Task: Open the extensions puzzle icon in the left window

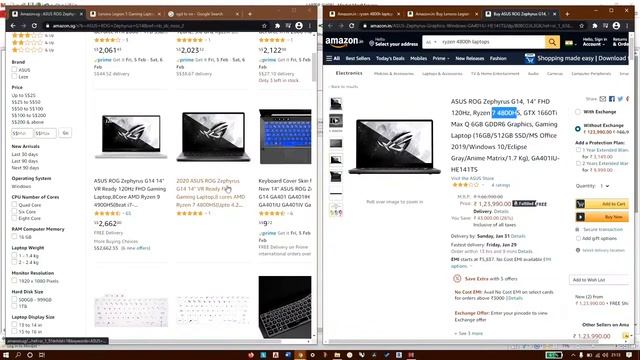Action: click(278, 26)
